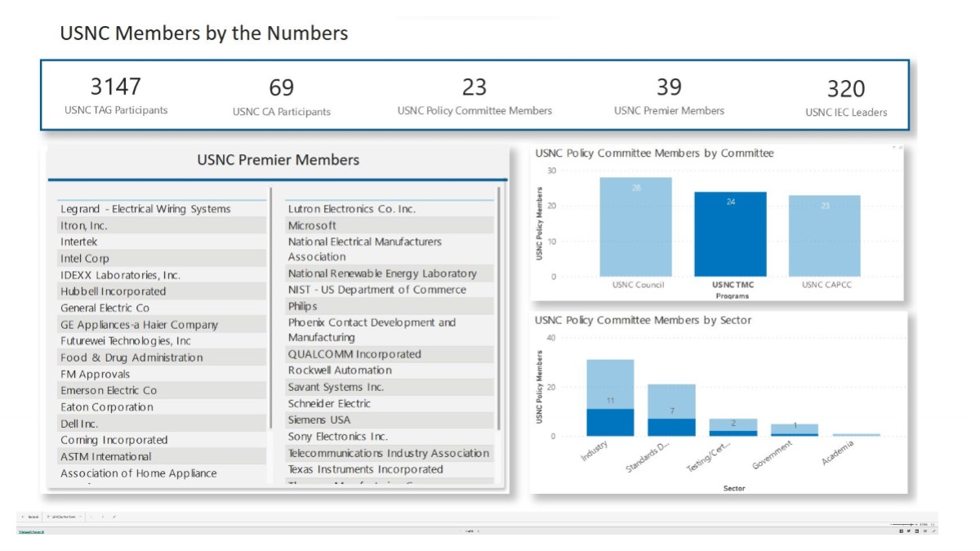The image size is (980, 551).
Task: Share report via LinkedIn icon
Action: pyautogui.click(x=916, y=531)
